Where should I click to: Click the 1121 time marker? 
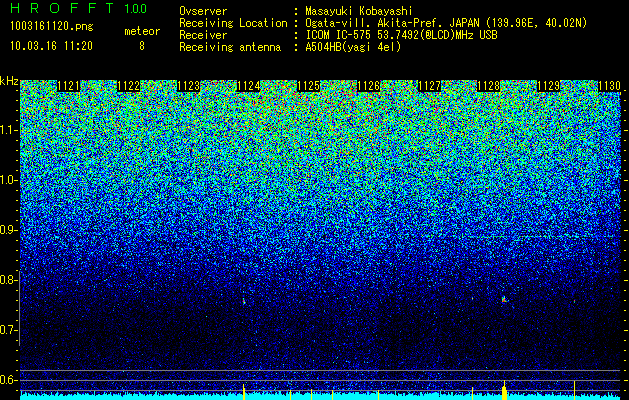pos(68,86)
